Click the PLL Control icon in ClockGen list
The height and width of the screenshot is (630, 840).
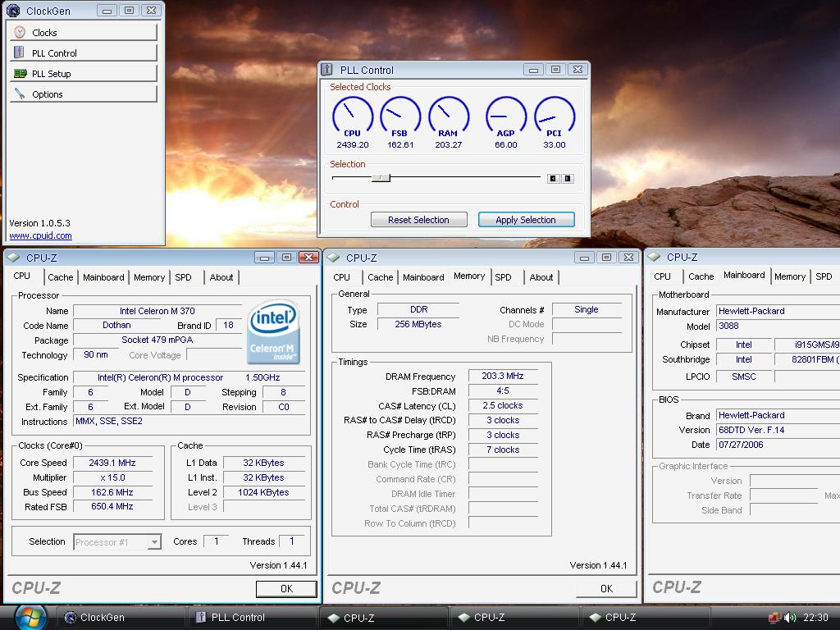[x=20, y=52]
